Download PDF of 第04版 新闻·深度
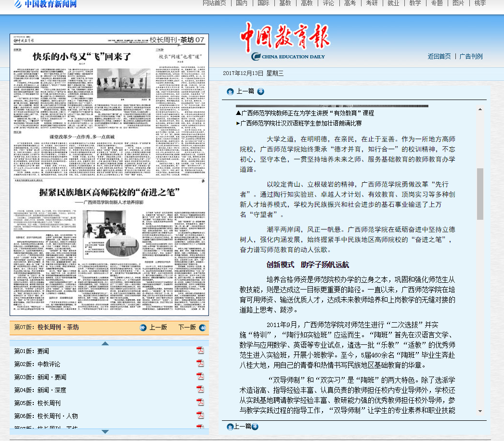Viewport: 504px width, 441px height. [x=200, y=389]
